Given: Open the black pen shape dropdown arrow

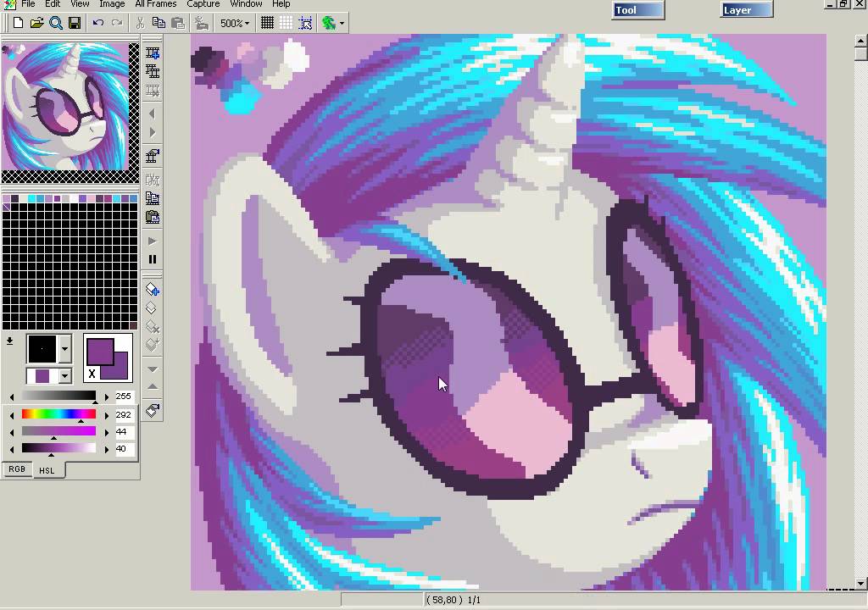Looking at the screenshot, I should click(x=64, y=349).
